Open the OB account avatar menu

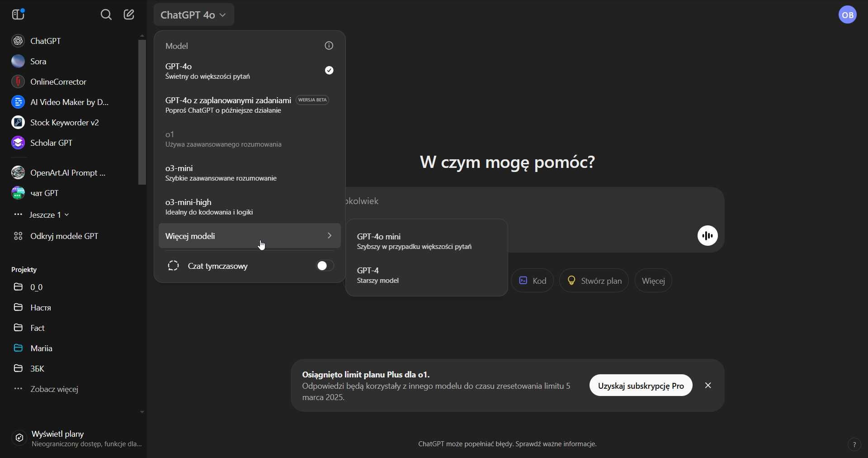pos(849,15)
